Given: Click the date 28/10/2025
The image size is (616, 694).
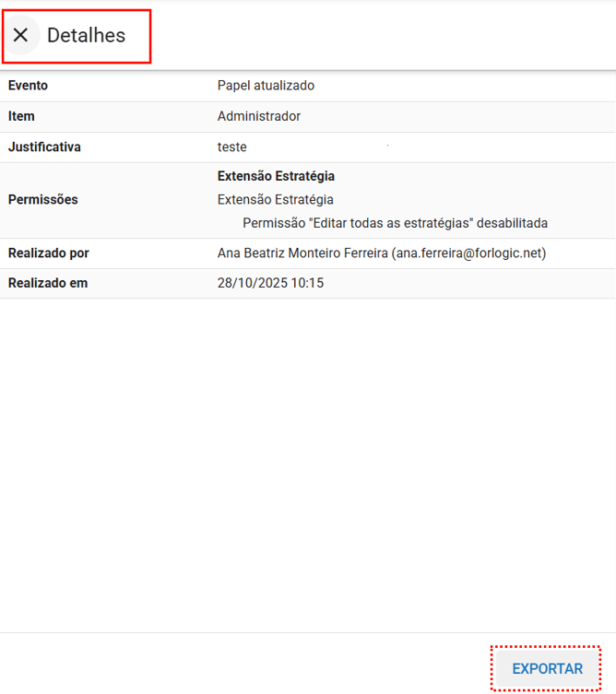Looking at the screenshot, I should 252,283.
